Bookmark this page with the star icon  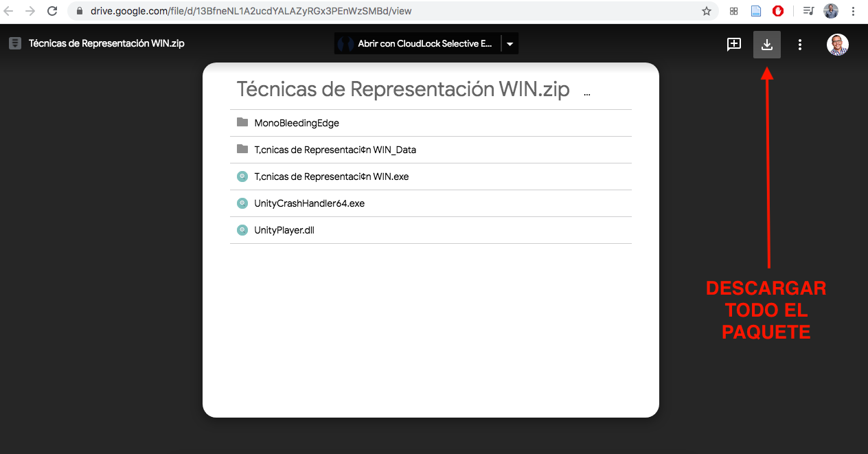(707, 11)
